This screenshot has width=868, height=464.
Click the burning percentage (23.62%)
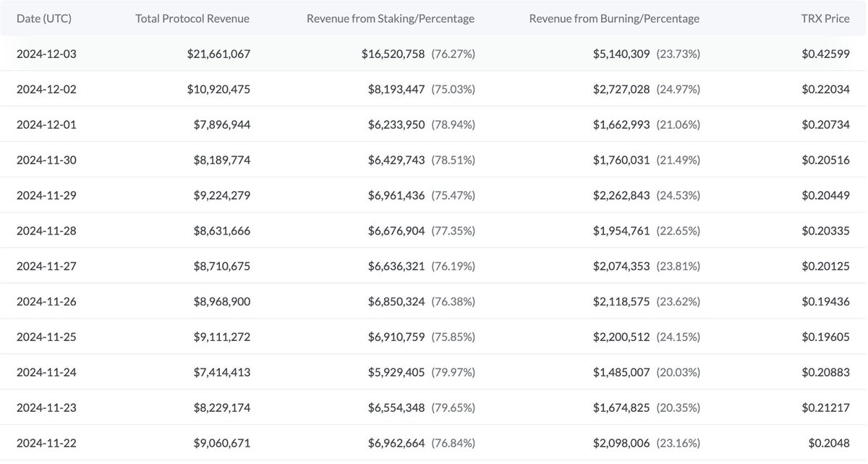678,302
